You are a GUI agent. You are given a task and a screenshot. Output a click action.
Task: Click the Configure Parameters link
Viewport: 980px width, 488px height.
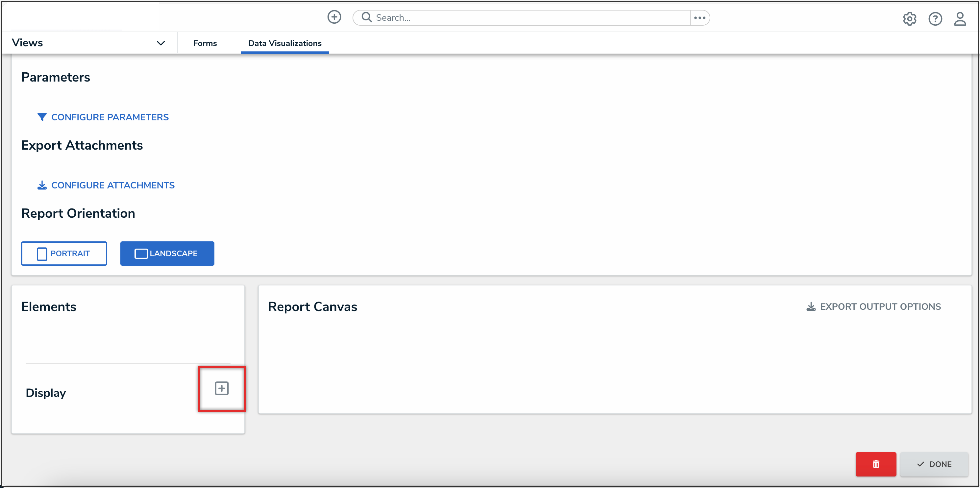[110, 117]
